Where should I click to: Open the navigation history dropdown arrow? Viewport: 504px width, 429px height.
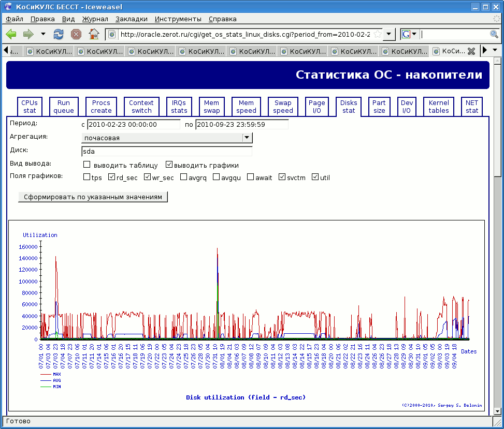(43, 34)
